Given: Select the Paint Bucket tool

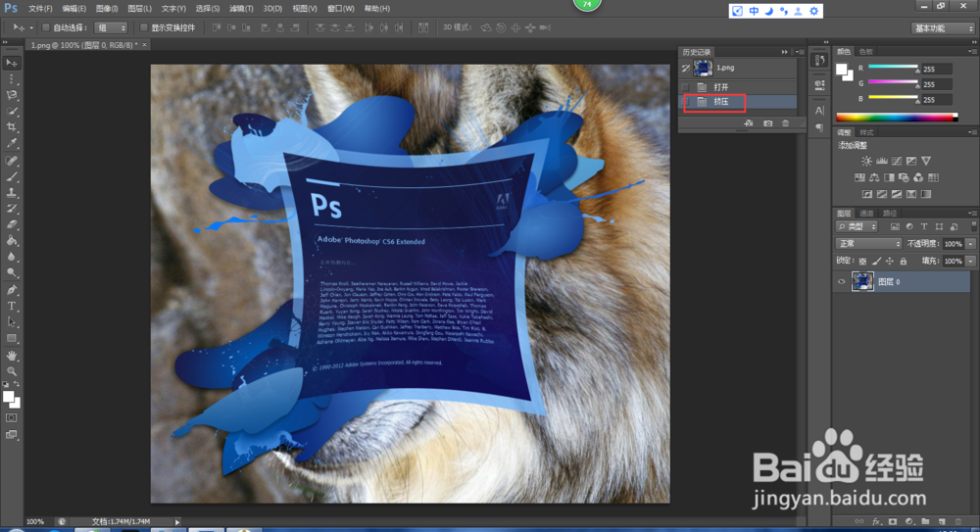Looking at the screenshot, I should click(11, 241).
